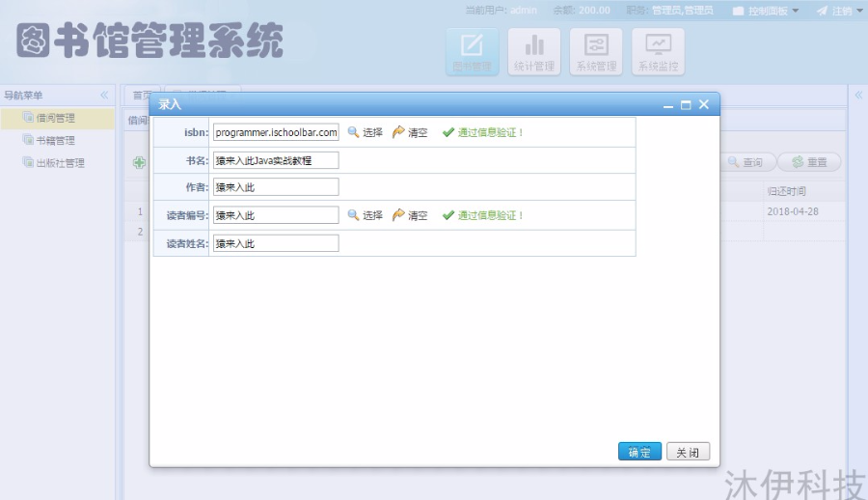Open the 控制面板 dropdown
Viewport: 868px width, 500px height.
point(766,11)
